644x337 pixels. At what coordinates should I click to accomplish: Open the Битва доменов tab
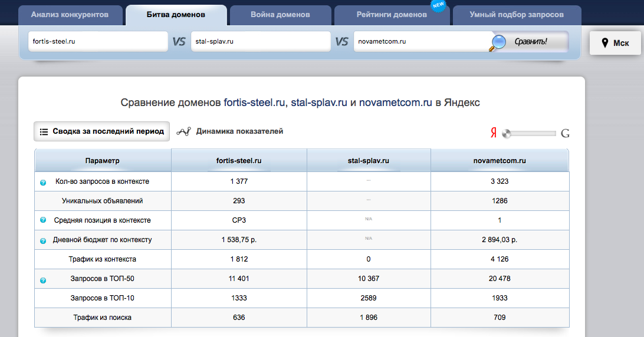[176, 15]
